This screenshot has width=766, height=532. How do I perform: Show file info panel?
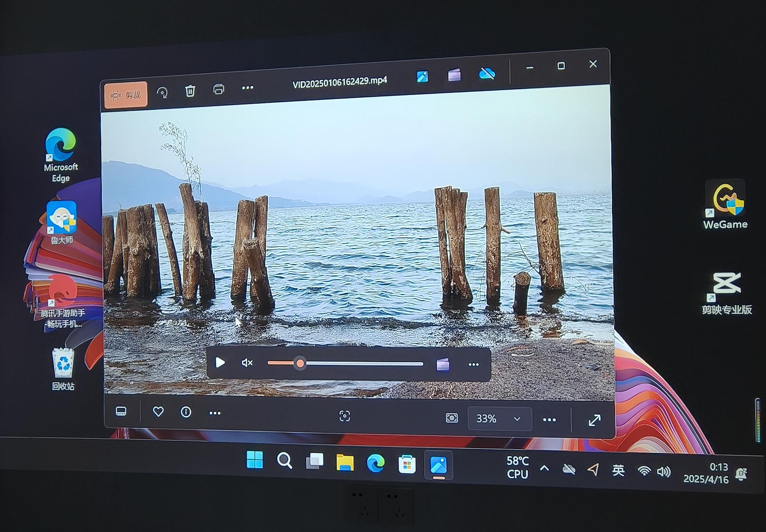coord(186,412)
